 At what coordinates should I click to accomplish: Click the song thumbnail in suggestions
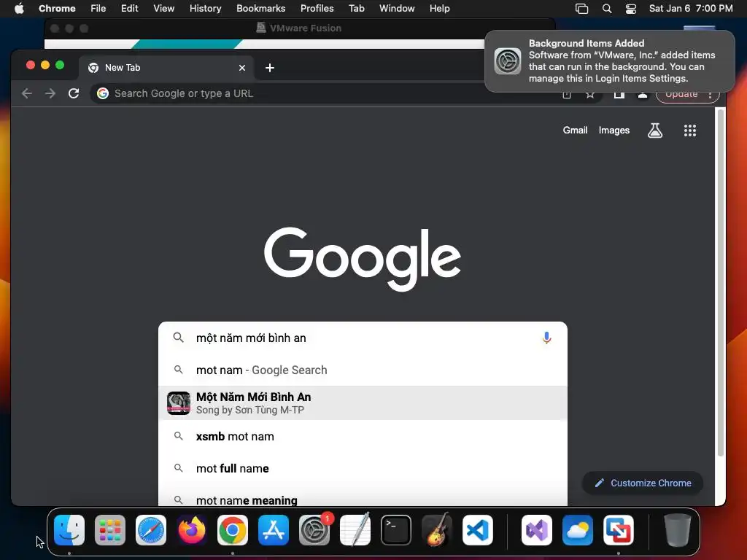click(179, 403)
